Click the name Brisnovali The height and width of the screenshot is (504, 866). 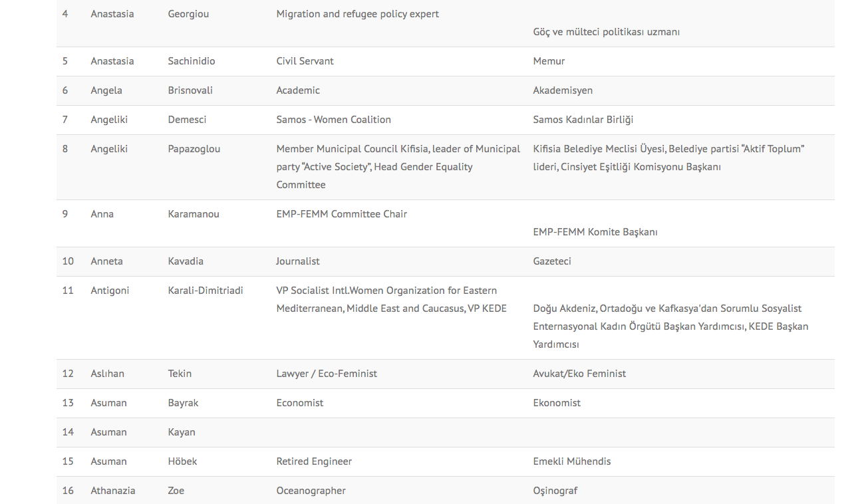click(190, 90)
